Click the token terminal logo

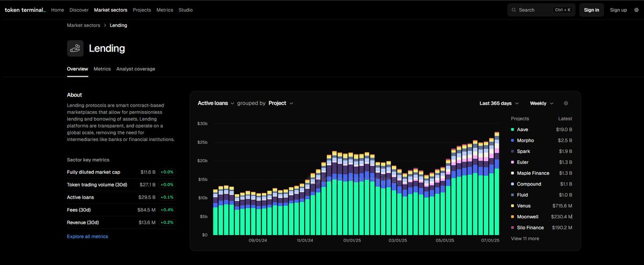click(x=25, y=10)
